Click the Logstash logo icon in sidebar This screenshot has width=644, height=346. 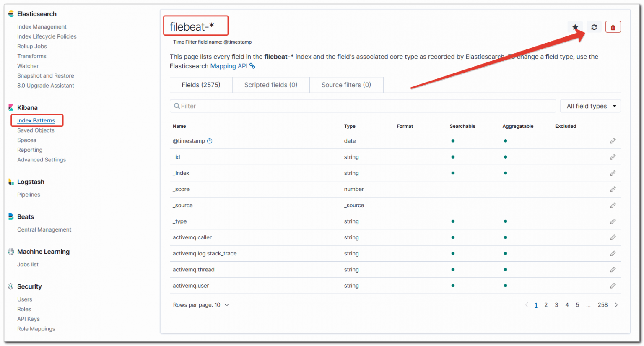pyautogui.click(x=11, y=182)
